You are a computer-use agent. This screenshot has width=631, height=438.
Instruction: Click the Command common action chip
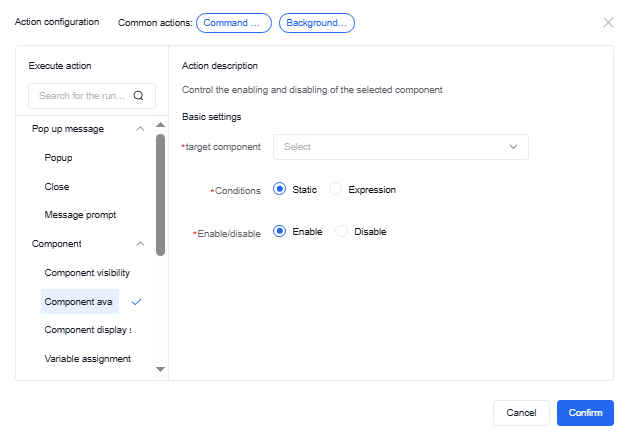234,22
